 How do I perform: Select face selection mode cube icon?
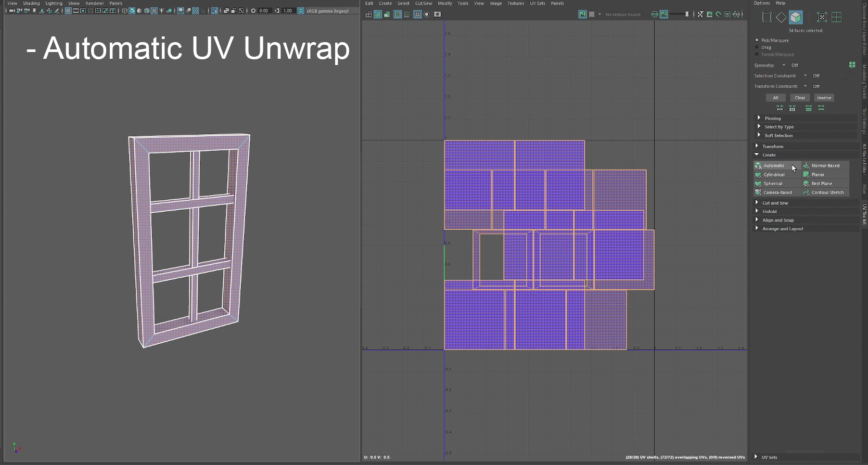coord(796,17)
